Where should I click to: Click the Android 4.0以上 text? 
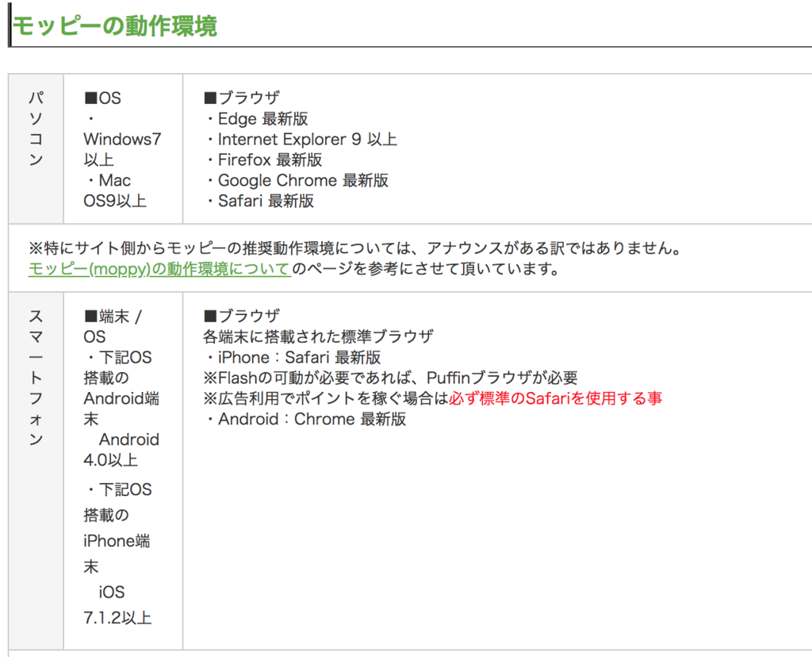121,450
